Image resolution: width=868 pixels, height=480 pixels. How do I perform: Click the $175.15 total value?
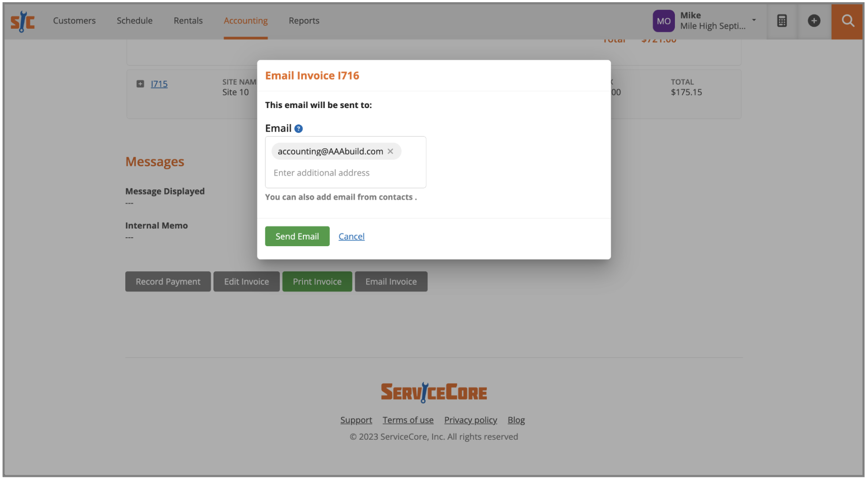(686, 92)
